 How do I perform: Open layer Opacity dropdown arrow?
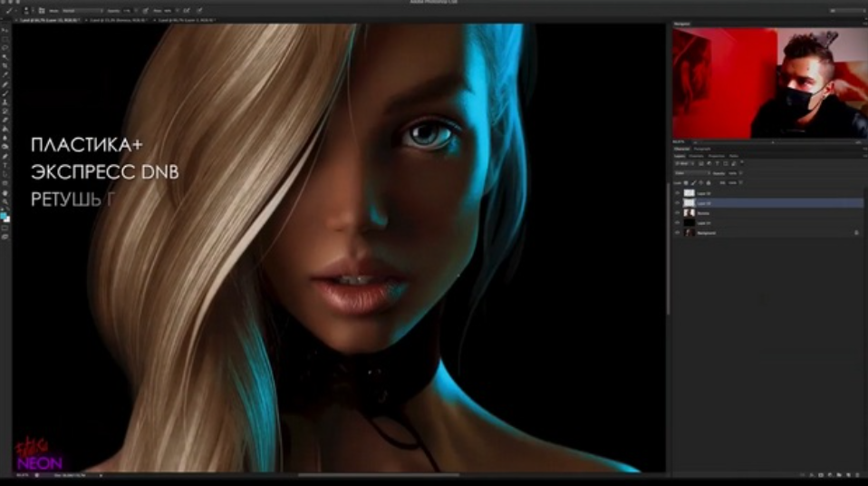click(740, 173)
